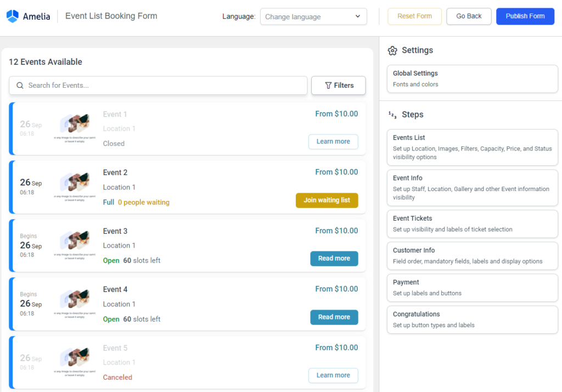Open the Customer Info step settings
562x392 pixels.
(x=472, y=256)
